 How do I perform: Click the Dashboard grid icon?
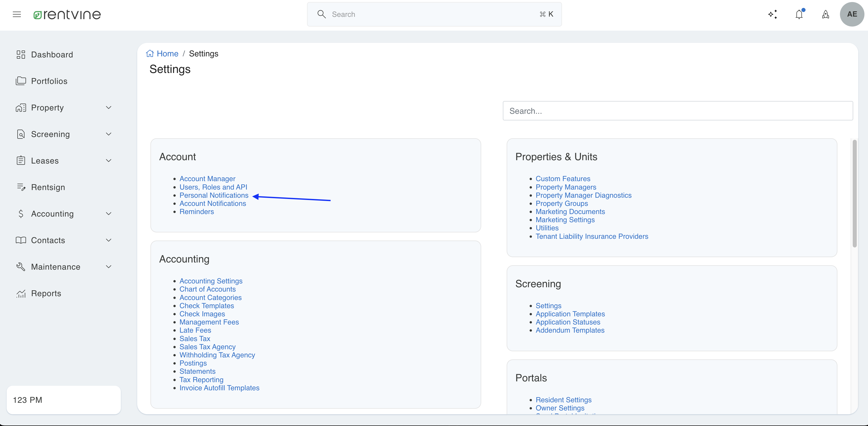point(21,55)
